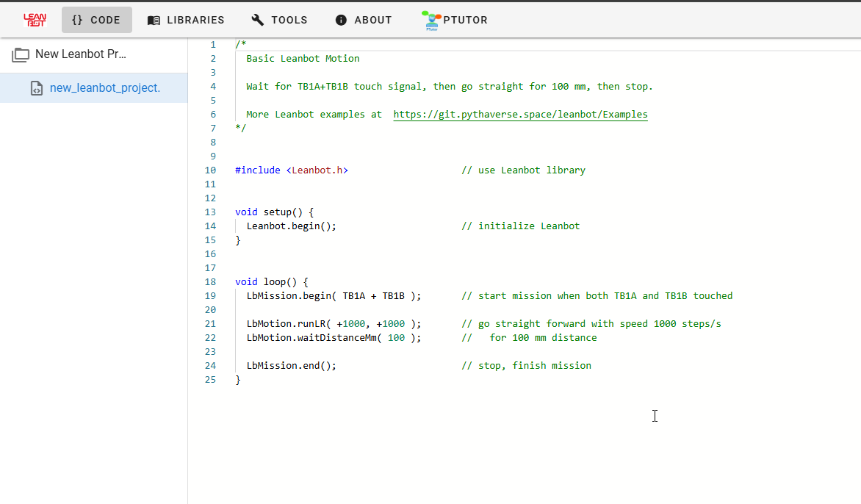Image resolution: width=861 pixels, height=504 pixels.
Task: Open the new_leanbot_project. file name
Action: [104, 88]
